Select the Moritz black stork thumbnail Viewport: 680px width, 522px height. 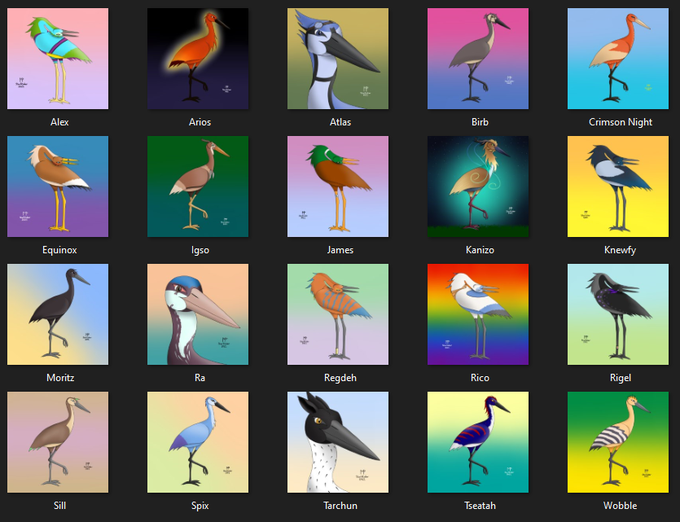(x=58, y=314)
